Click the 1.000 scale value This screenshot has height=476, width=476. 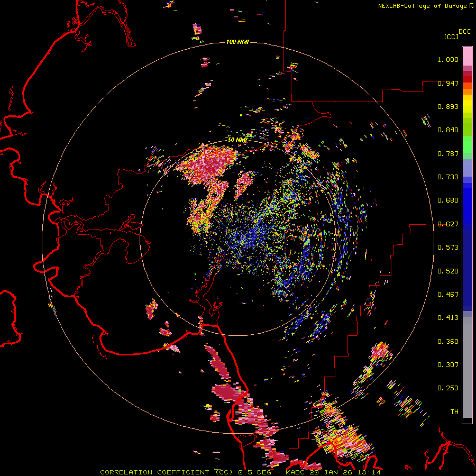tap(448, 59)
